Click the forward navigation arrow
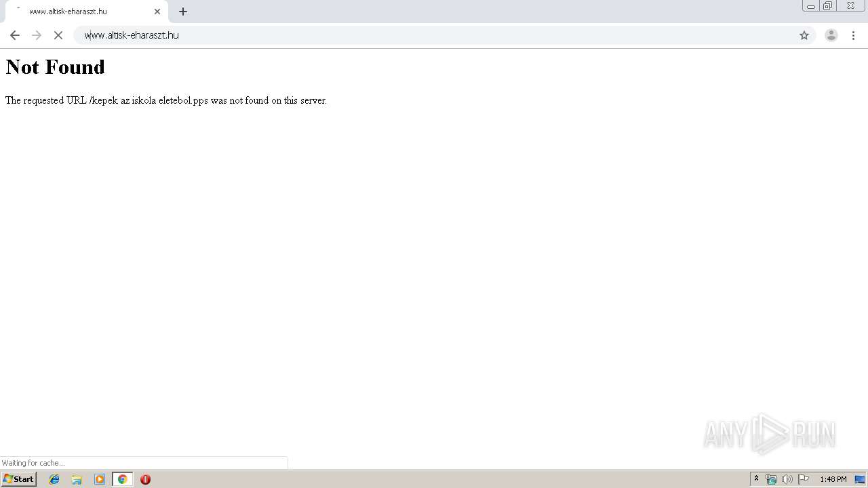Screen dimensions: 868x488 [37, 35]
